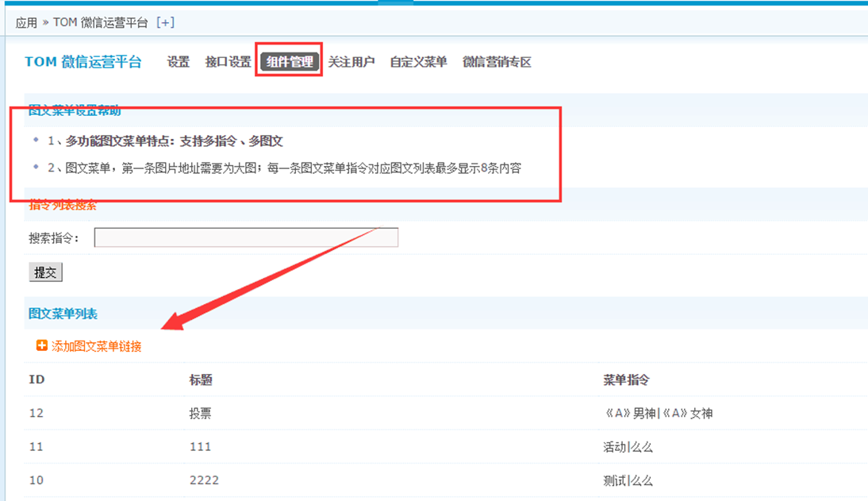Screen dimensions: 868x501
Task: Click the [+] link in the breadcrumb
Action: pos(165,22)
